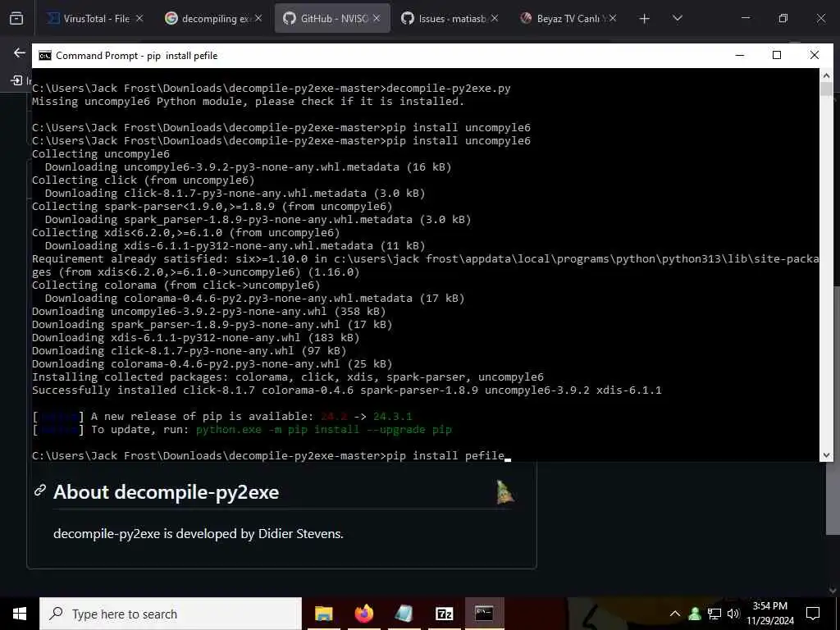840x630 pixels.
Task: Open 7-Zip from the taskbar
Action: tap(444, 614)
